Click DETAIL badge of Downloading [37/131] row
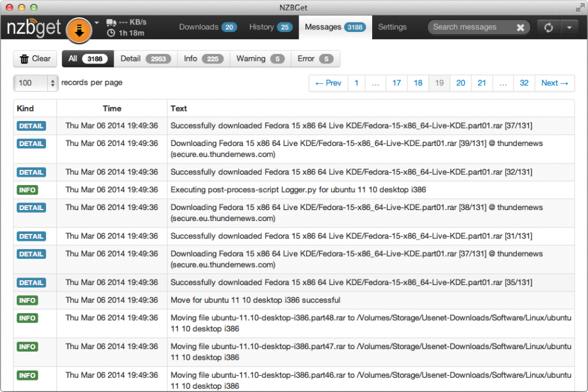Viewport: 588px width, 392px height. pos(31,254)
